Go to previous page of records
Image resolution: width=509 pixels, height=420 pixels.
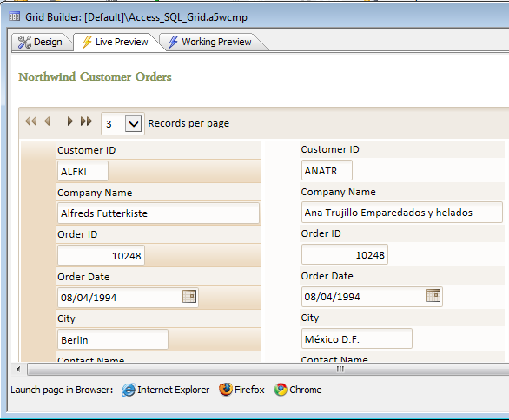tap(48, 121)
